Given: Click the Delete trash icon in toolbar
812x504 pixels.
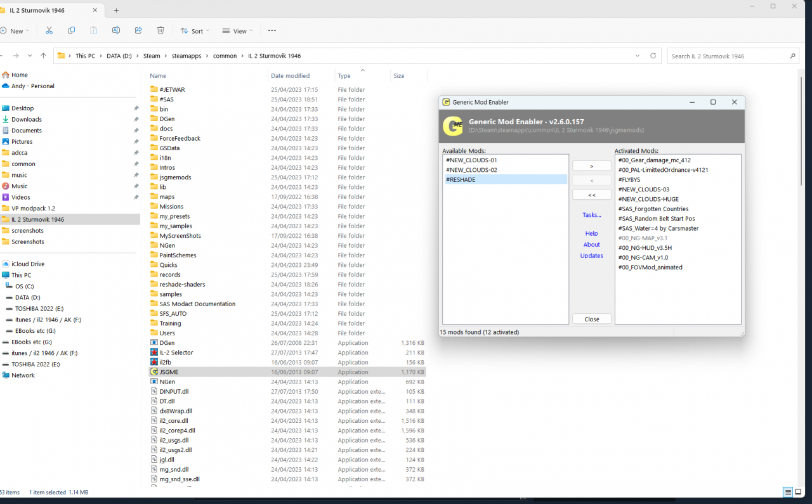Looking at the screenshot, I should 160,30.
